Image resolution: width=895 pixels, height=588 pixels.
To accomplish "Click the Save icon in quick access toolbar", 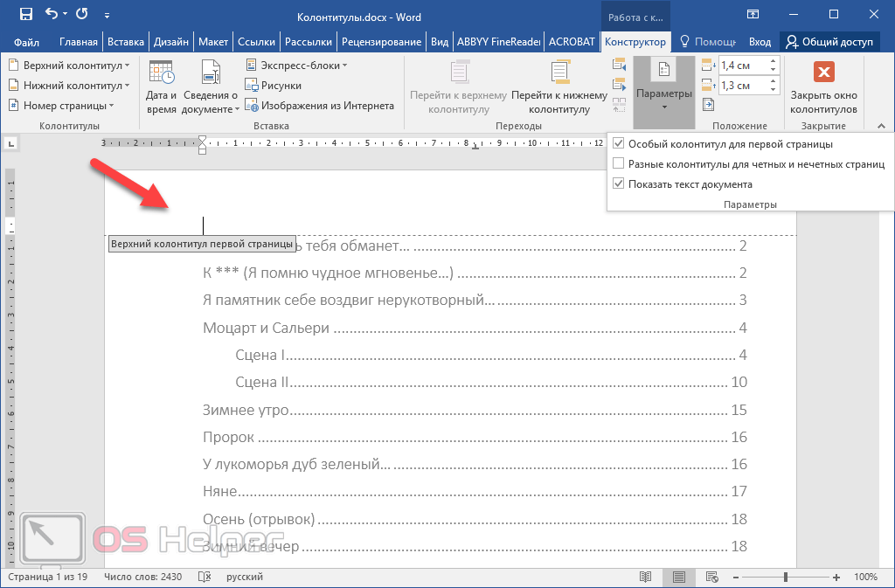I will tap(25, 14).
